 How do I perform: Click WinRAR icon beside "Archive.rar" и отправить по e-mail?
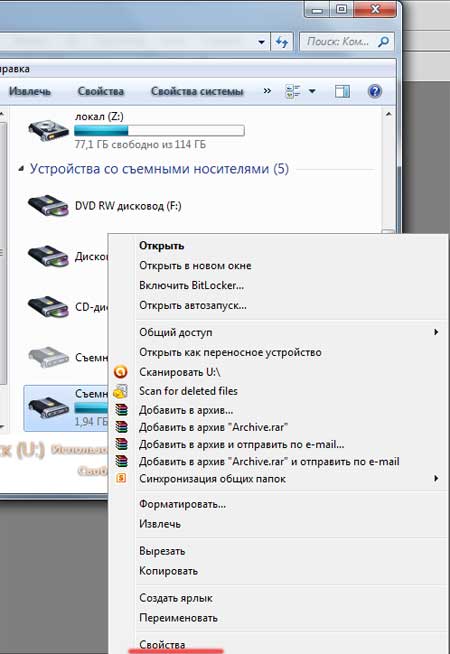[121, 462]
